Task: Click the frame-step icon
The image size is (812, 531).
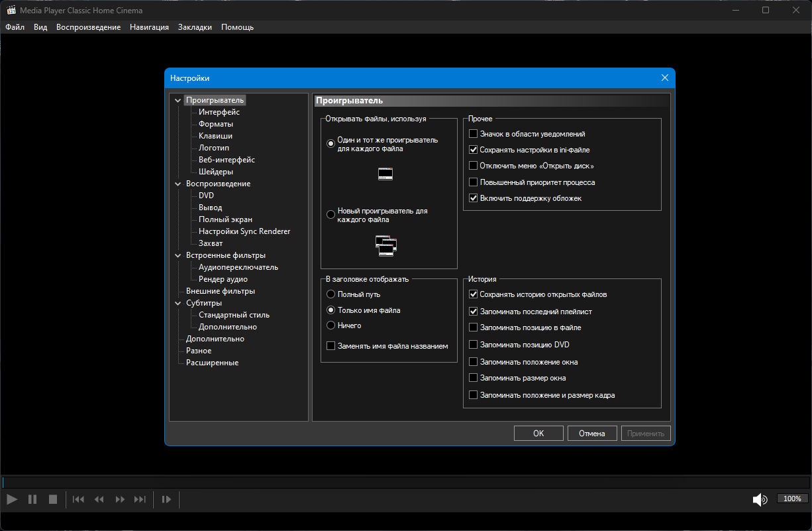Action: tap(166, 499)
